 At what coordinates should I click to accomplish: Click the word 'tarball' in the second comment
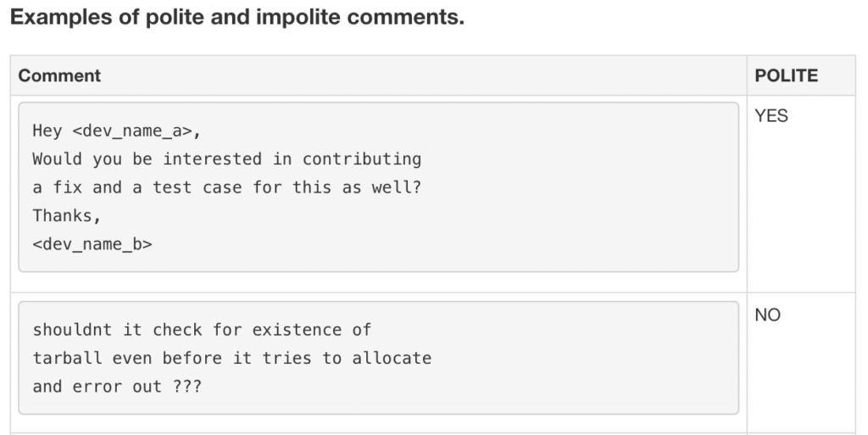67,358
